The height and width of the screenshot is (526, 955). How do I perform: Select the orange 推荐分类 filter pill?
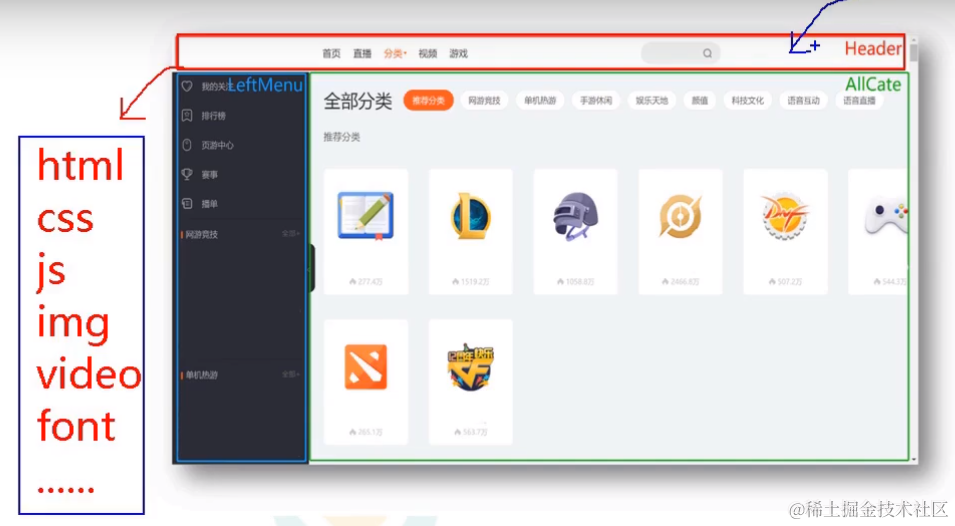click(428, 100)
